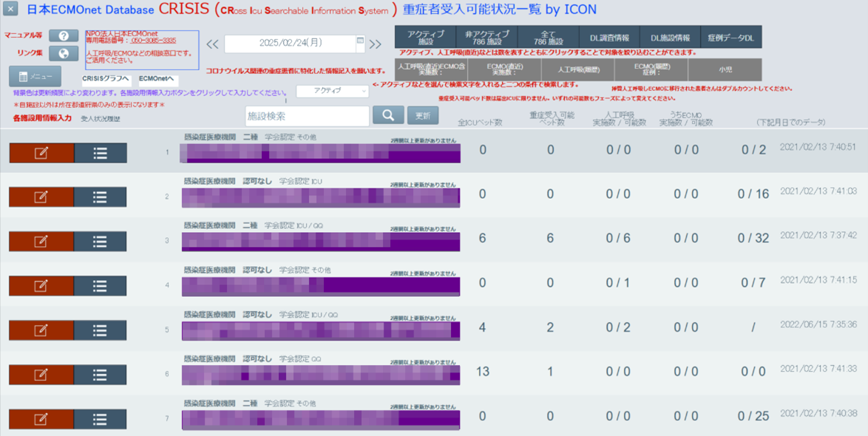The width and height of the screenshot is (868, 436).
Task: Click the date field 2025/02/24(月)
Action: (x=290, y=44)
